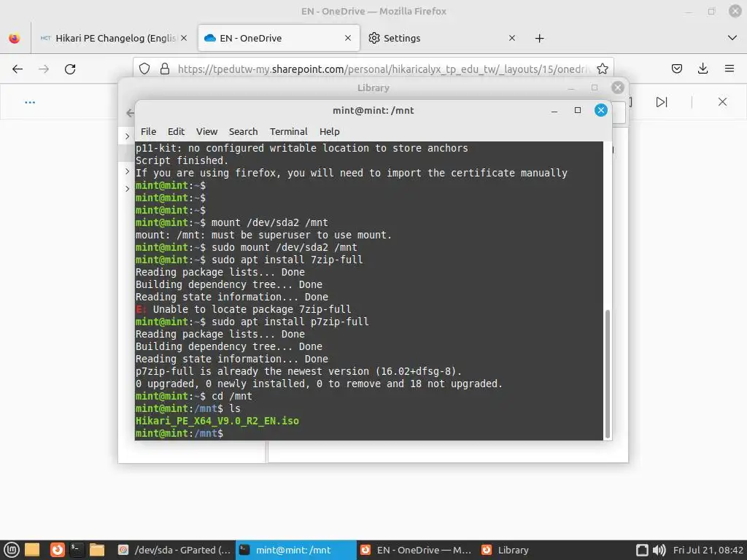The height and width of the screenshot is (560, 747).
Task: Close the Hikari PE Changelog tab
Action: (184, 38)
